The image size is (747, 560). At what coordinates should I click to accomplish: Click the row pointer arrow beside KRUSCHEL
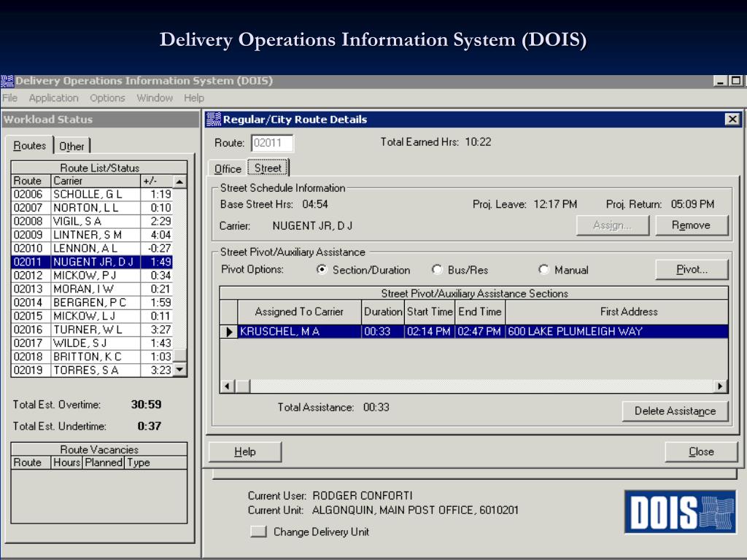coord(229,332)
